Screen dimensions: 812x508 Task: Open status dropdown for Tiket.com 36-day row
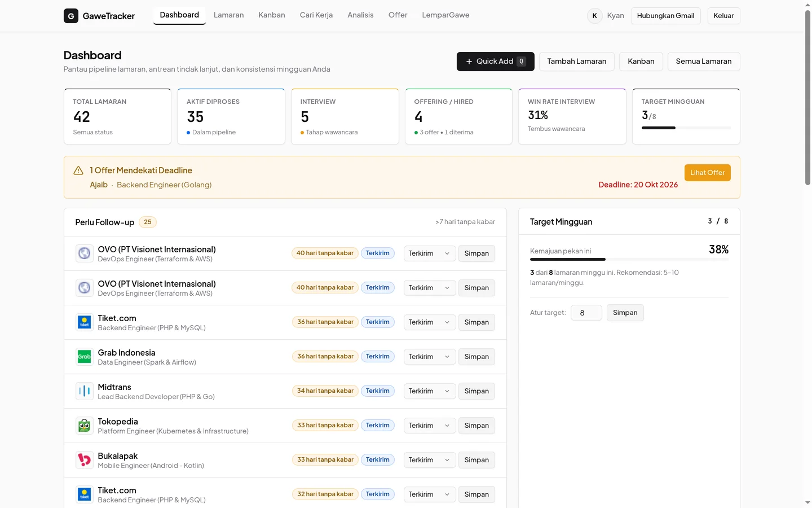point(429,322)
